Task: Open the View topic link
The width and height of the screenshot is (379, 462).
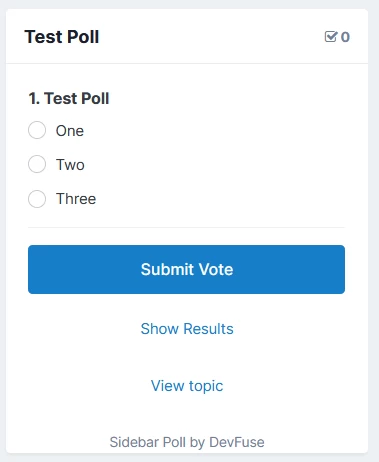Action: tap(187, 386)
